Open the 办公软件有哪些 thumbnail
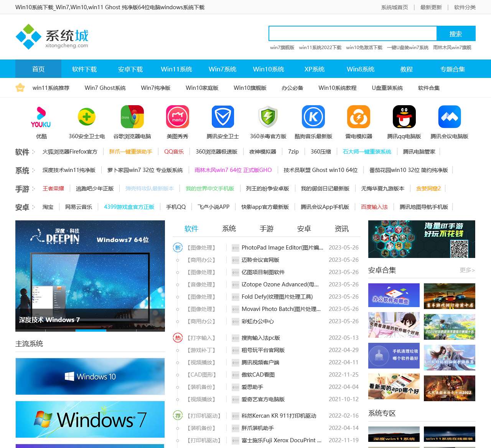Image resolution: width=491 pixels, height=448 pixels. point(394,295)
